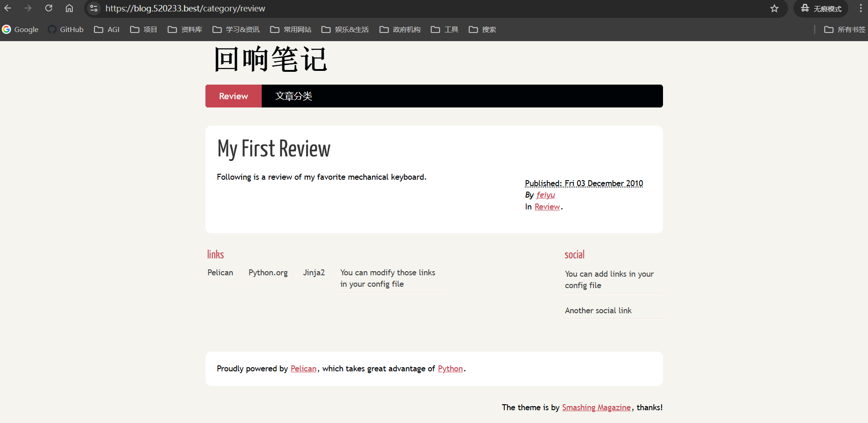Click the 无痕模式 incognito indicator

[821, 8]
